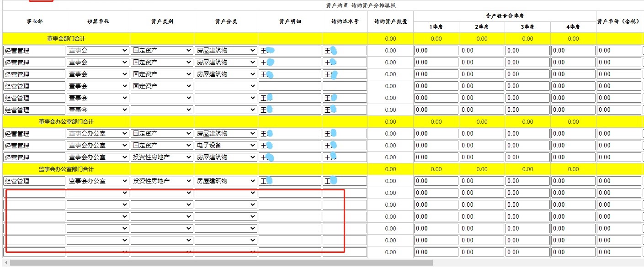
Task: Select the 监事会办公室部门合计 subtotal row label
Action: pos(66,169)
